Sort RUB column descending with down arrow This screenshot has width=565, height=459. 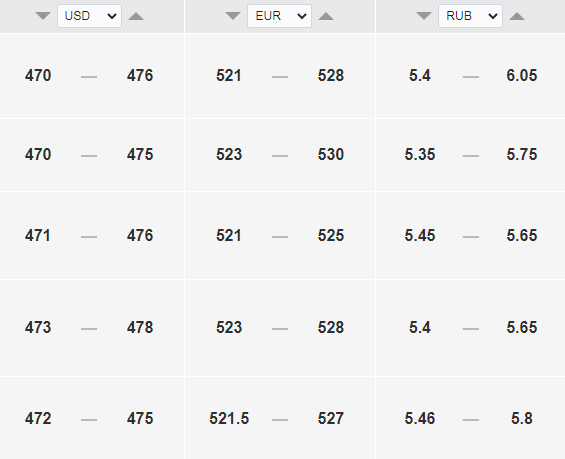point(424,16)
